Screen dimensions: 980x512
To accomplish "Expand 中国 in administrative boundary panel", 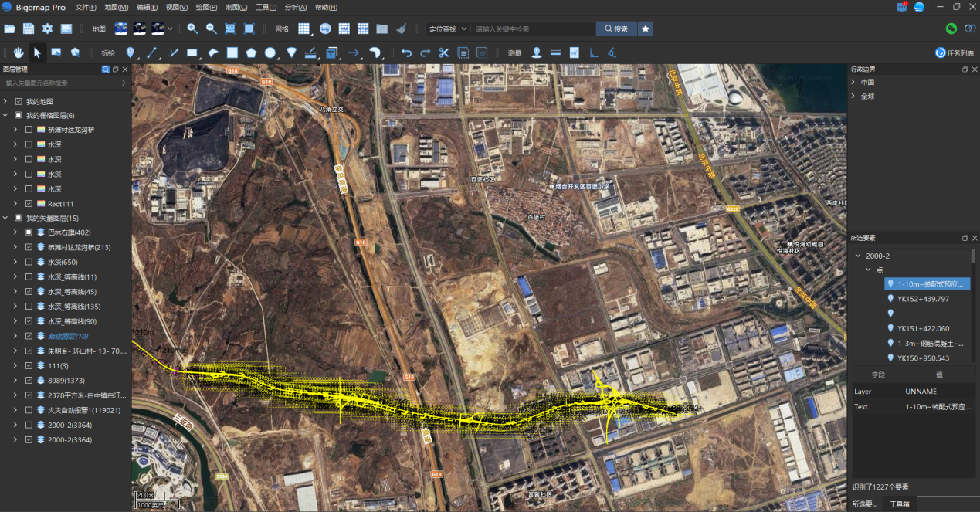I will pos(853,82).
